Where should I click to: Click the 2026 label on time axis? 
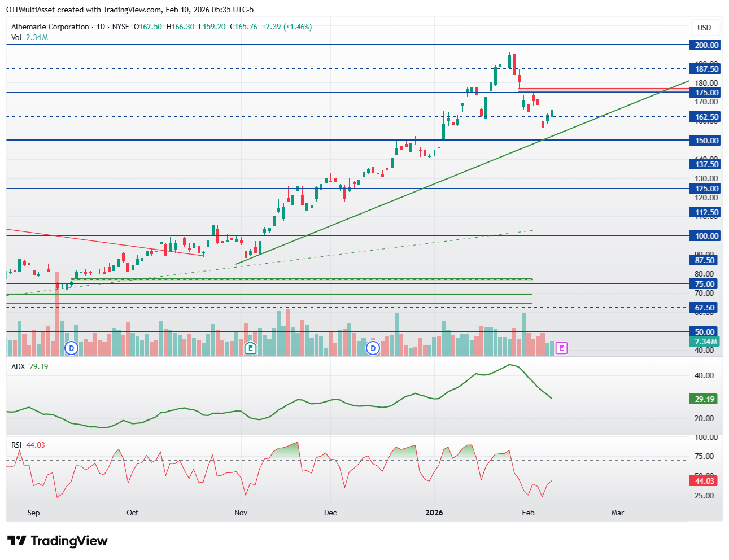[434, 513]
